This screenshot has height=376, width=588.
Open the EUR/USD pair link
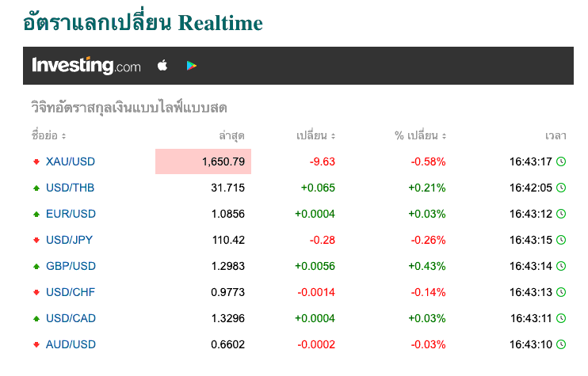pos(71,214)
